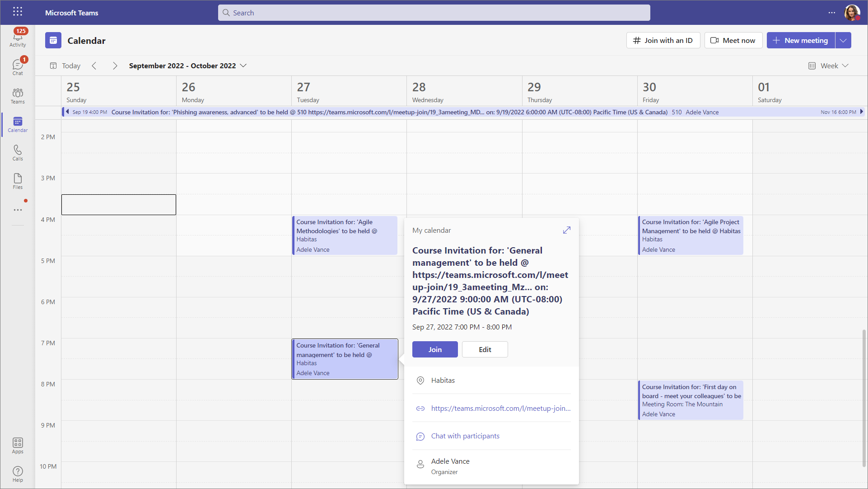Open the Week view dropdown
Screen dimensions: 868x489
pyautogui.click(x=829, y=66)
